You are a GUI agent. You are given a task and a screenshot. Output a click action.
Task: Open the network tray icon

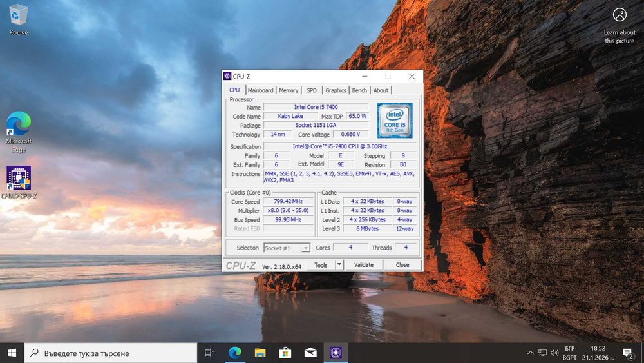542,353
